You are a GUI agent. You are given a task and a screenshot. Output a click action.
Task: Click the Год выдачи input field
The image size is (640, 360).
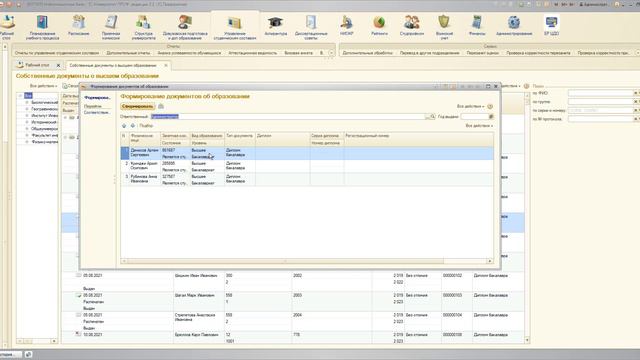click(474, 117)
